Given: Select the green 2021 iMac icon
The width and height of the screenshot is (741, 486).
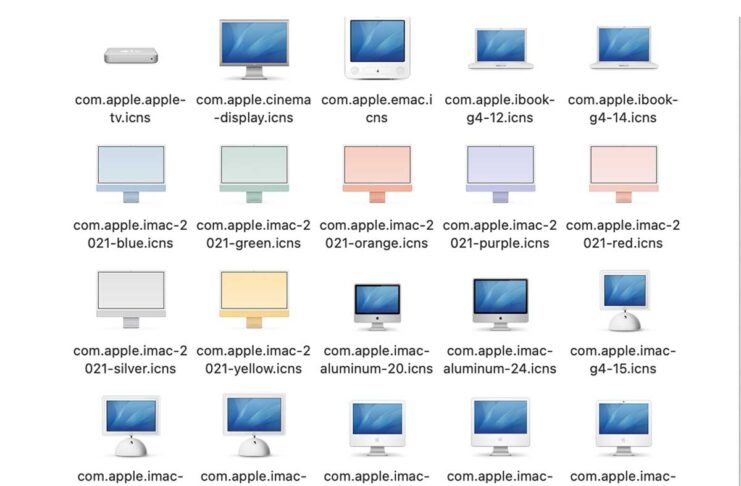Looking at the screenshot, I should (x=254, y=174).
